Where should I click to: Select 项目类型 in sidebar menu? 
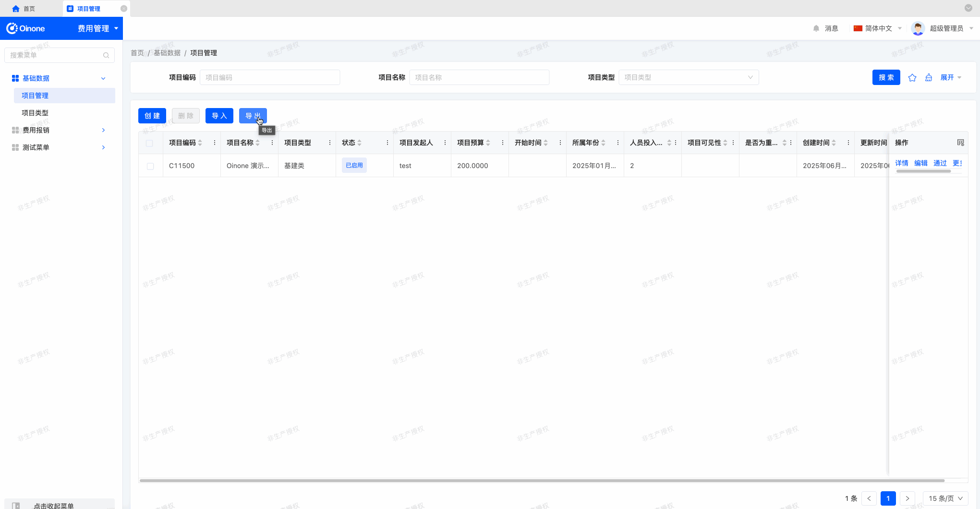35,113
